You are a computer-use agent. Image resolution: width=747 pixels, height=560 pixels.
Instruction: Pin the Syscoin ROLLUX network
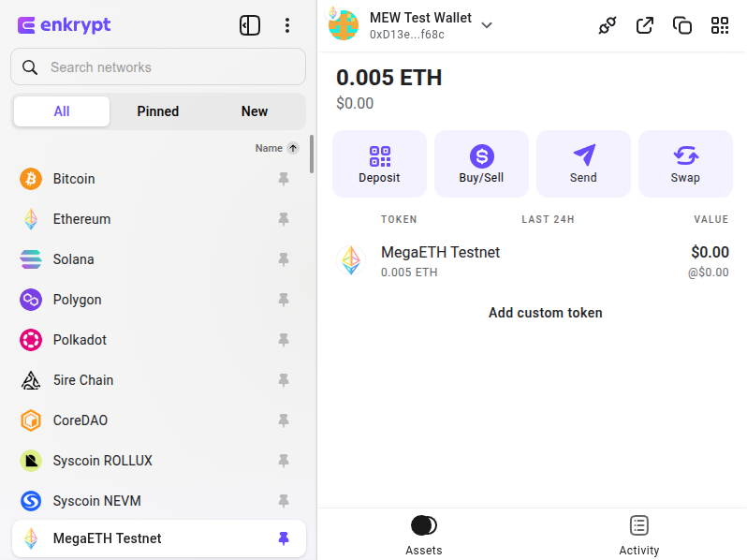point(284,461)
